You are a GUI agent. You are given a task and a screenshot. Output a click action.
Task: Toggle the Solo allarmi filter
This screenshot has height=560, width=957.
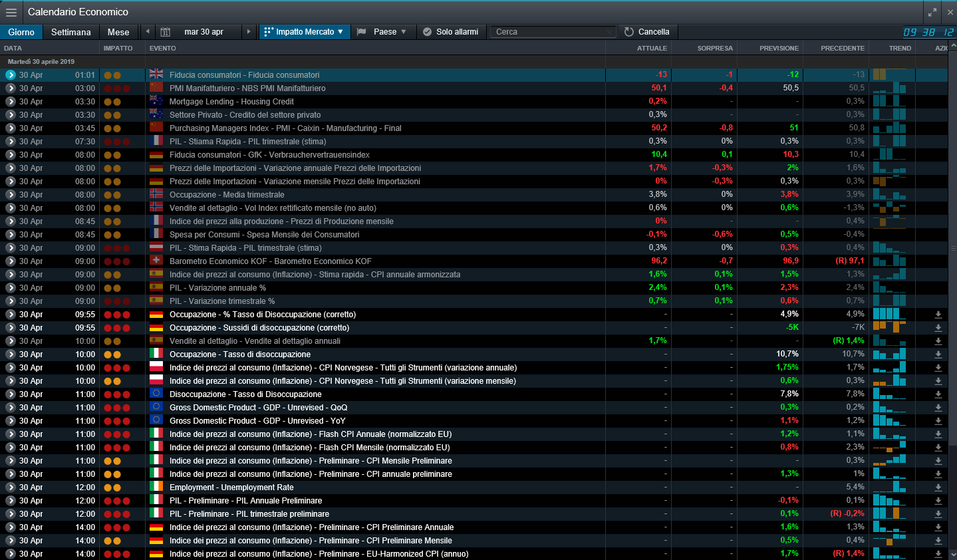450,32
